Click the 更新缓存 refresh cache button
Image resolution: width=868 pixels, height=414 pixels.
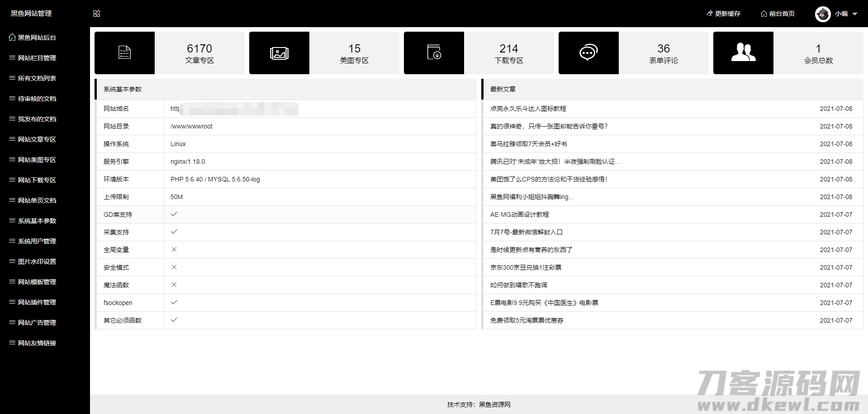(x=724, y=14)
